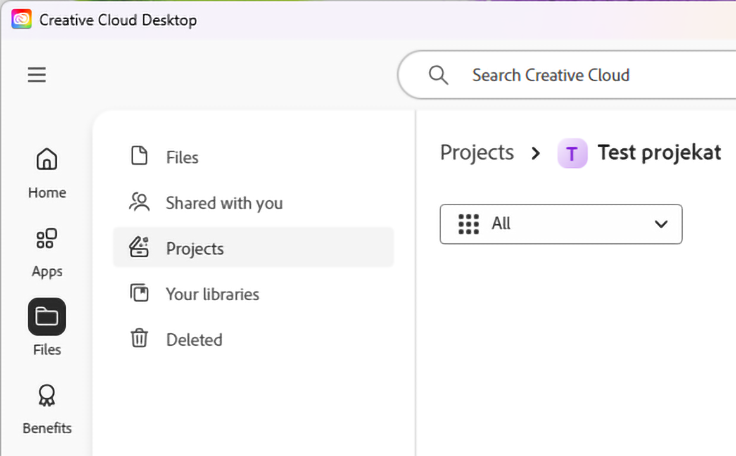Expand the filter using its chevron arrow

[661, 224]
